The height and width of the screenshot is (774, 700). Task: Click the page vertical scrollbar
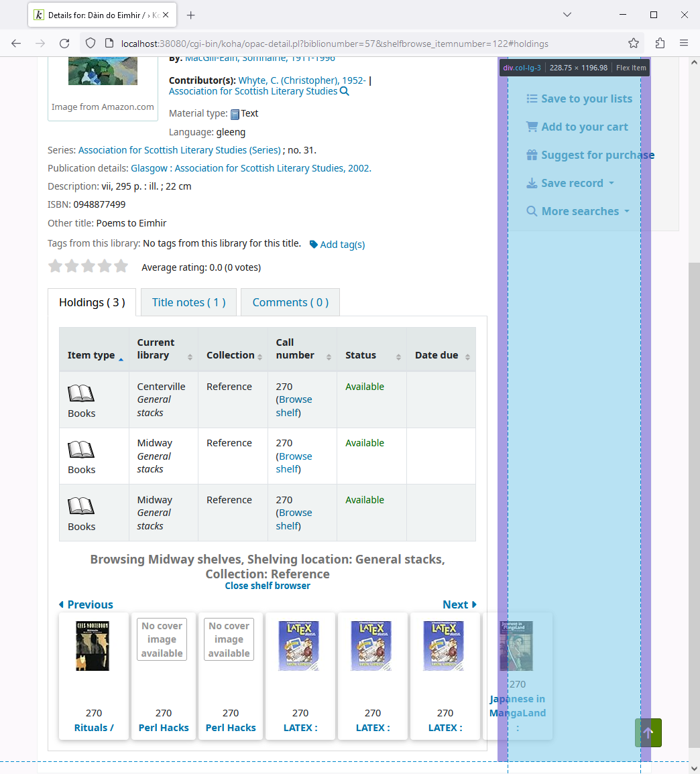(694, 503)
